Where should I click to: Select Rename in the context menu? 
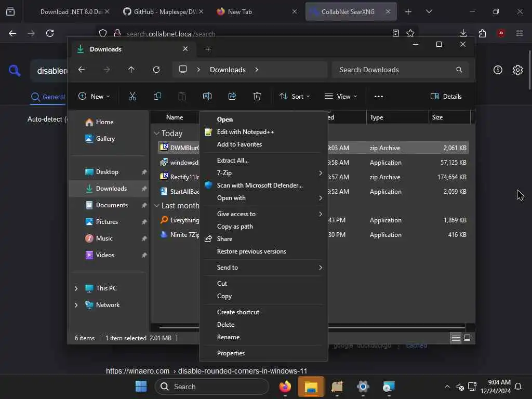pos(263,337)
